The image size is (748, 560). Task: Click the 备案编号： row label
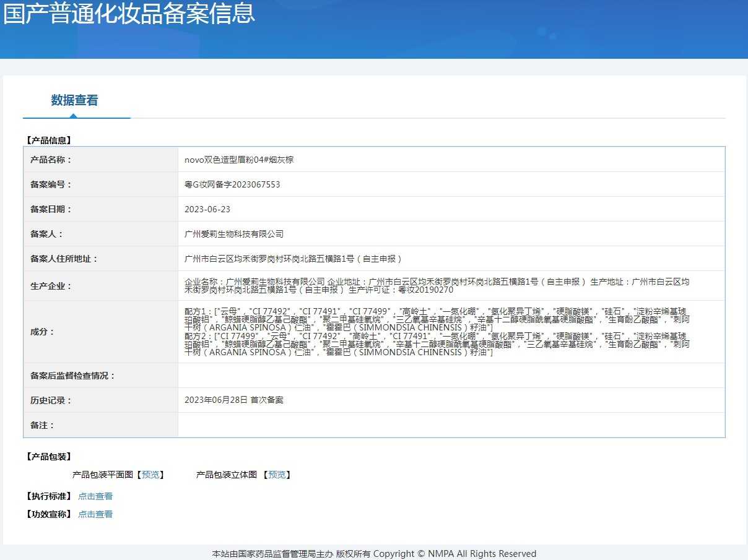tap(51, 184)
